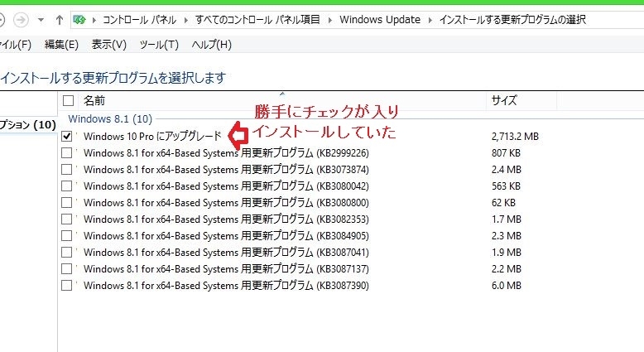The image size is (644, 352).
Task: Click the 2.2 MB size value
Action: [507, 268]
